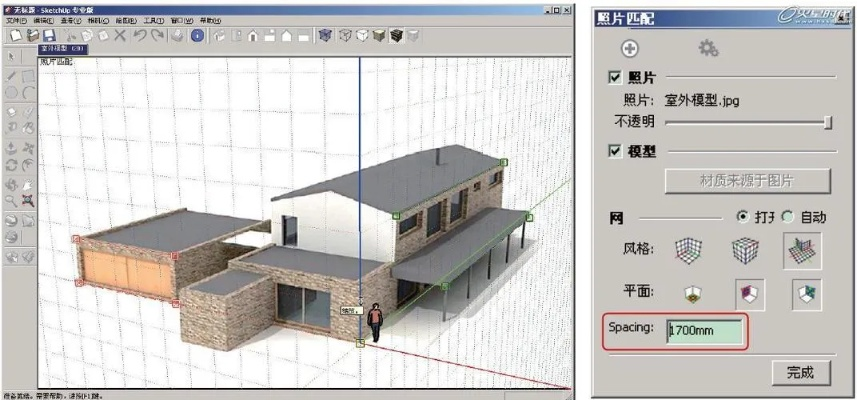Click the Undo arrow in toolbar
Image resolution: width=857 pixels, height=400 pixels.
click(139, 35)
